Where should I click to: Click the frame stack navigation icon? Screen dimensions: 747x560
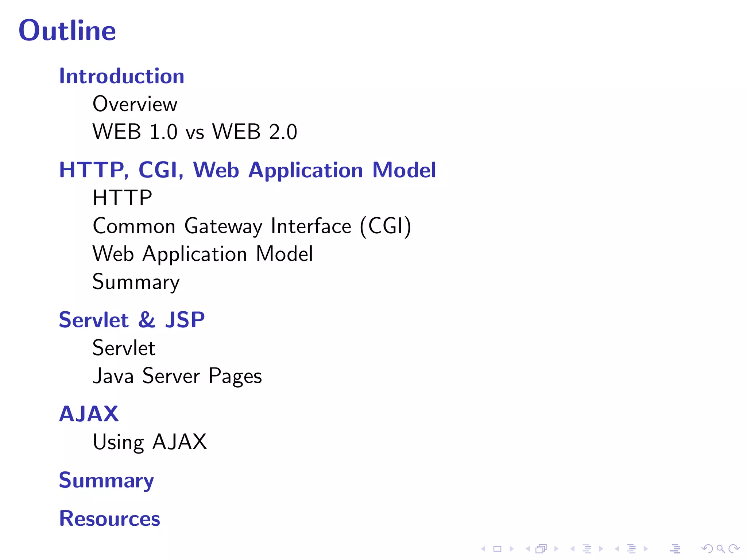(541, 549)
